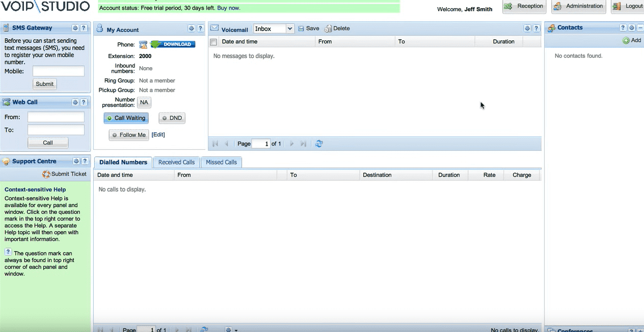Collapse the Contacts panel with minus icon
Screen dimensions: 644x332
(x=640, y=28)
